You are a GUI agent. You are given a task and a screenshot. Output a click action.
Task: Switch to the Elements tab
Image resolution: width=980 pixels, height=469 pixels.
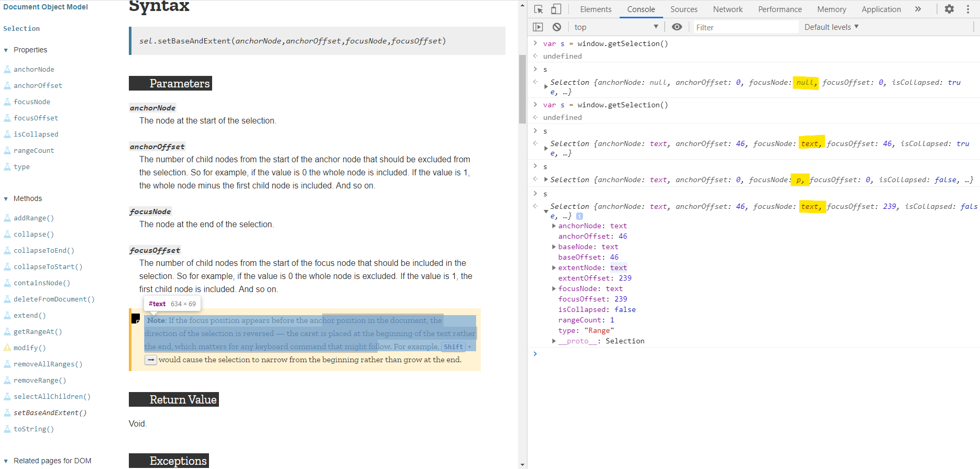(596, 9)
